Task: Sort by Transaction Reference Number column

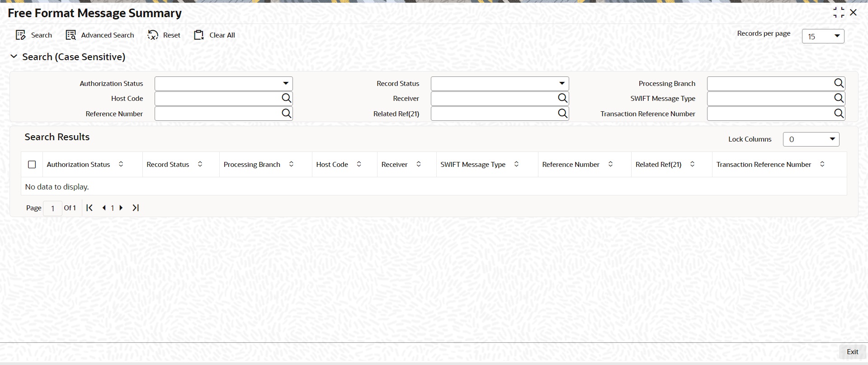Action: [822, 164]
